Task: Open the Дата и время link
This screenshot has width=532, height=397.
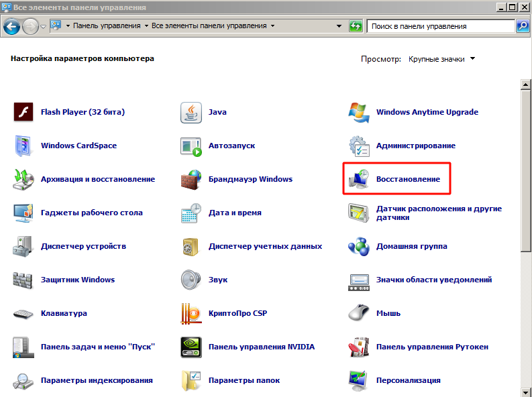Action: [235, 213]
